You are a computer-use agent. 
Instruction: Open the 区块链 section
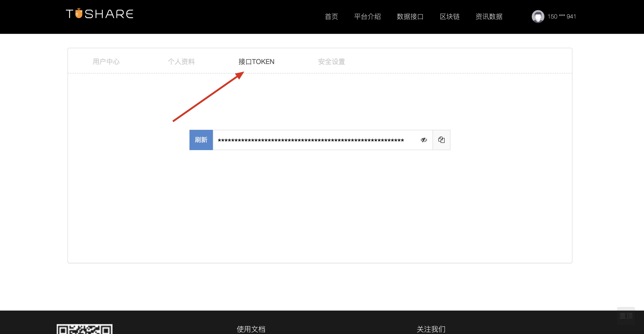pos(450,16)
